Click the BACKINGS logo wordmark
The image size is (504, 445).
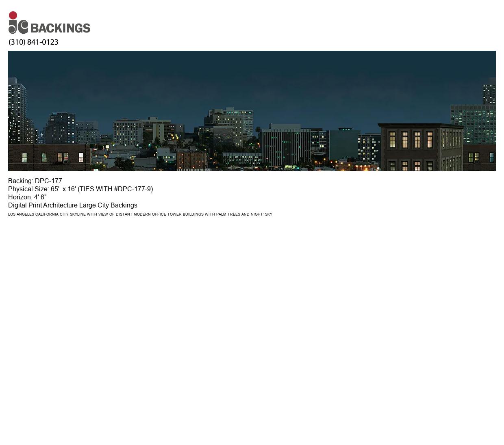coord(61,28)
